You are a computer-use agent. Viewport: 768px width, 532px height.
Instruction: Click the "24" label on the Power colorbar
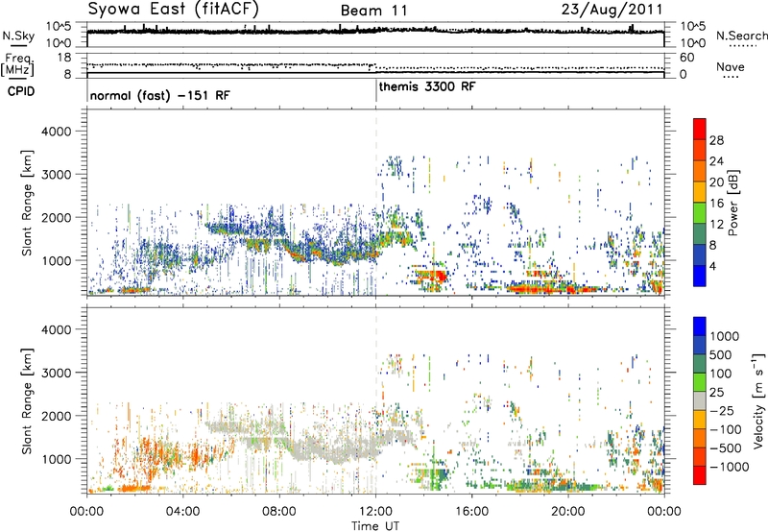coord(716,161)
